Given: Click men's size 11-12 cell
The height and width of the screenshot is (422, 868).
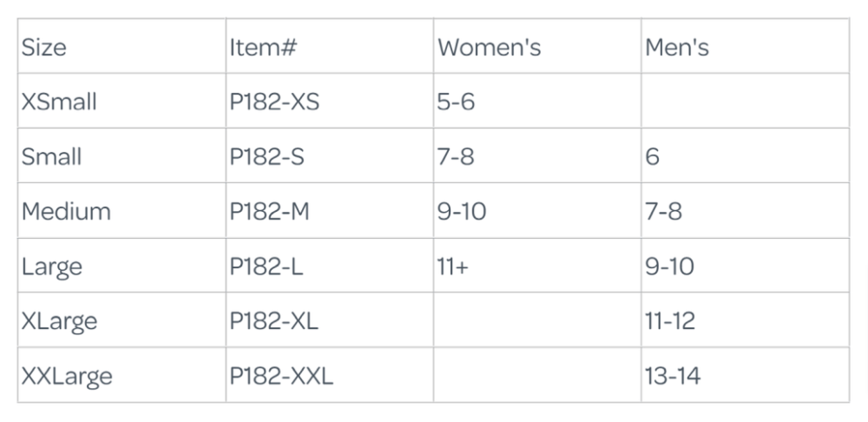Looking at the screenshot, I should click(668, 320).
